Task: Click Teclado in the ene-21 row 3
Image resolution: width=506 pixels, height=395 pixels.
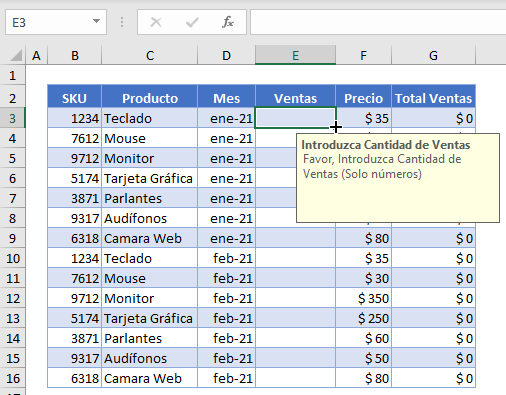Action: (x=150, y=118)
